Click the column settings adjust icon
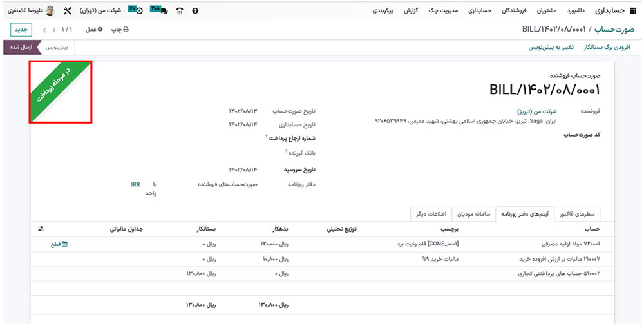644x326 pixels. (41, 228)
